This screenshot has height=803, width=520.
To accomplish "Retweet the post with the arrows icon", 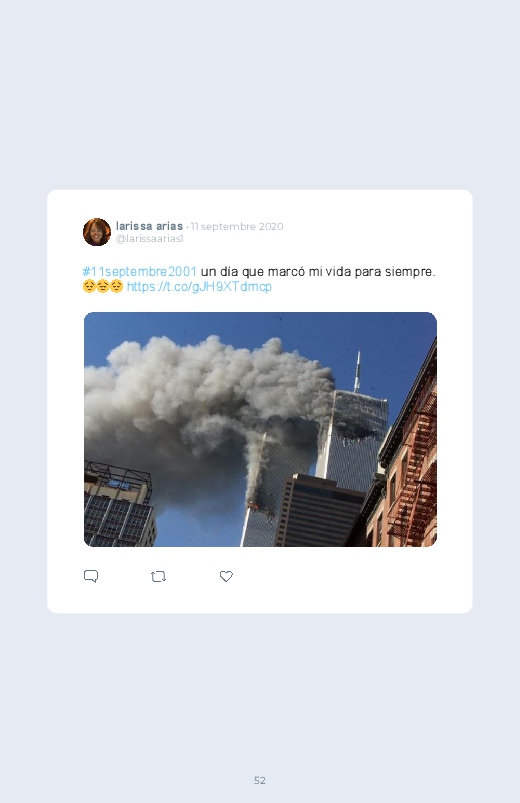I will (158, 577).
